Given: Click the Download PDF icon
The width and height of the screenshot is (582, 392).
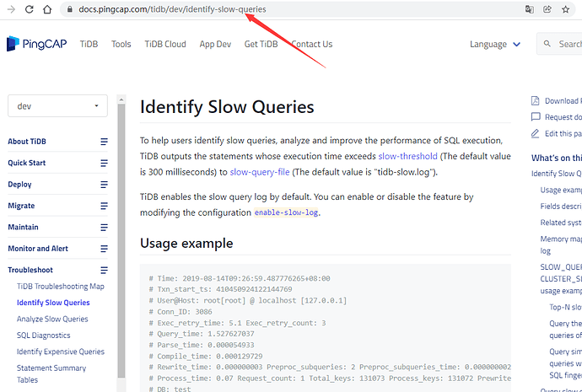Looking at the screenshot, I should click(x=536, y=100).
